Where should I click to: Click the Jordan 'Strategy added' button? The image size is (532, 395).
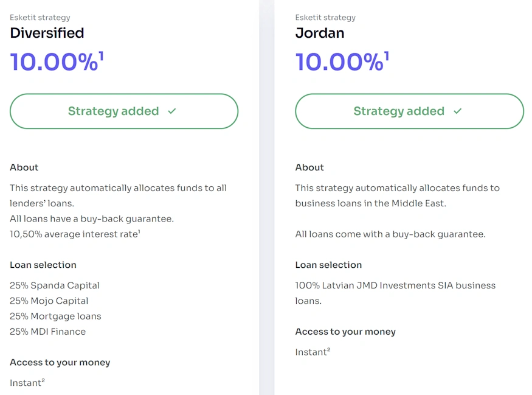pyautogui.click(x=409, y=111)
